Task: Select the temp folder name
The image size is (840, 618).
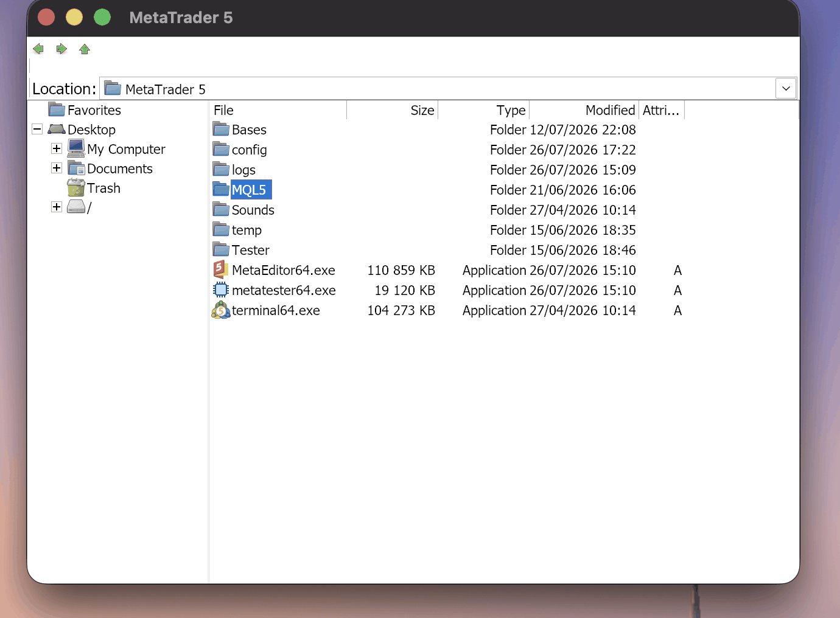Action: [247, 230]
